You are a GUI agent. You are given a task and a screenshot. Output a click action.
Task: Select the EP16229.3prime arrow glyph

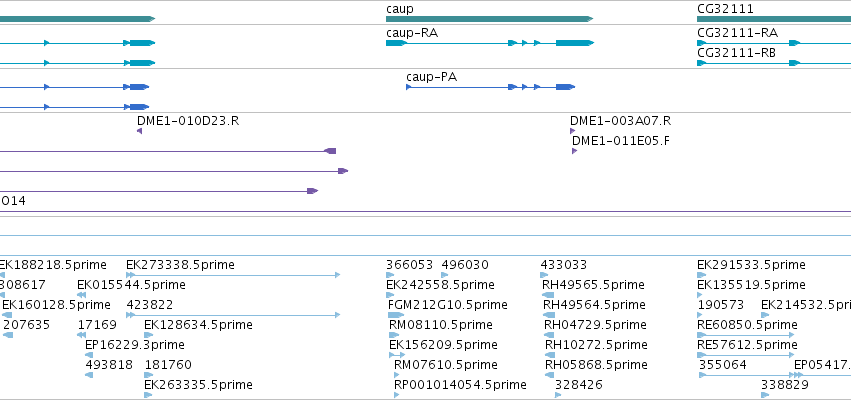[x=89, y=355]
